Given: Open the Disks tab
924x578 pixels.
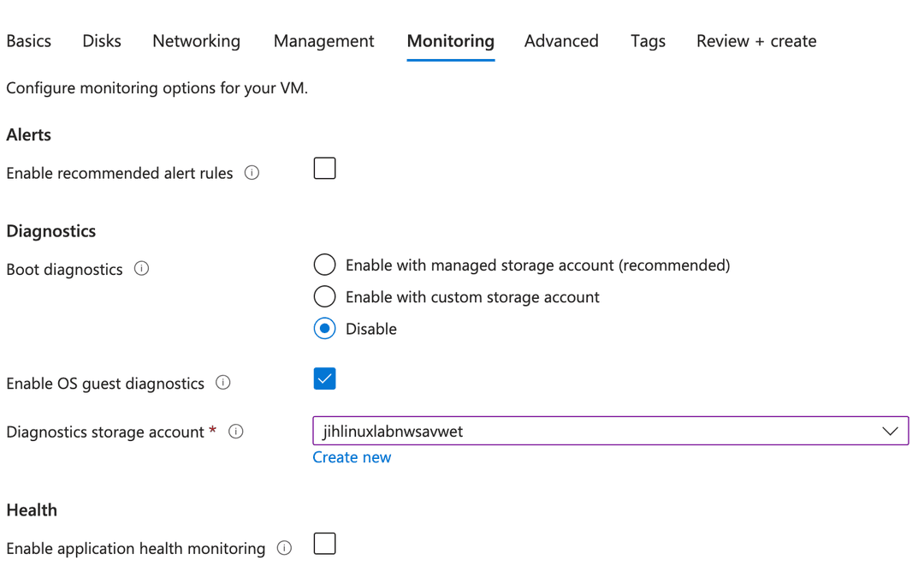Looking at the screenshot, I should coord(102,41).
